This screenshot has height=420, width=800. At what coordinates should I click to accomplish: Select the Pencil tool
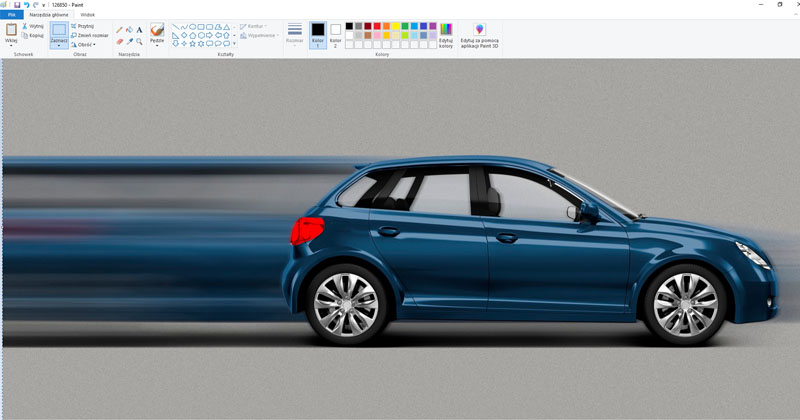tap(119, 30)
